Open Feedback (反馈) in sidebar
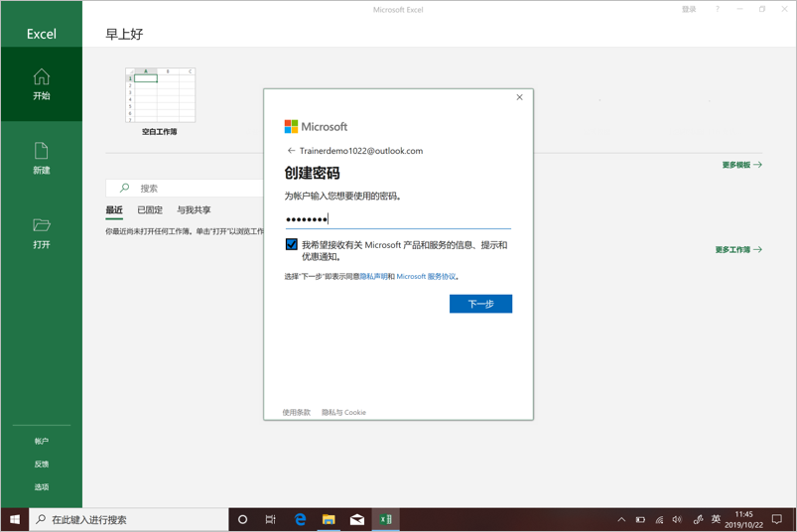This screenshot has width=797, height=532. tap(41, 464)
